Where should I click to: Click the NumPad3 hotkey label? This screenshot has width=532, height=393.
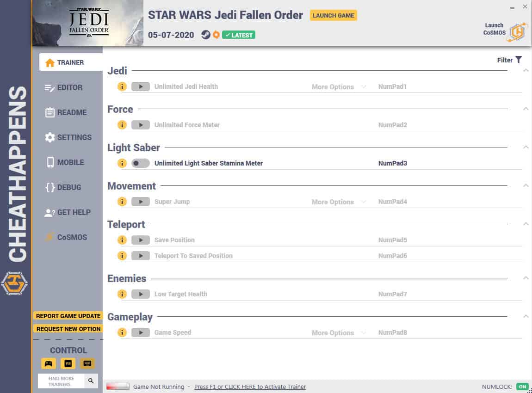click(393, 163)
